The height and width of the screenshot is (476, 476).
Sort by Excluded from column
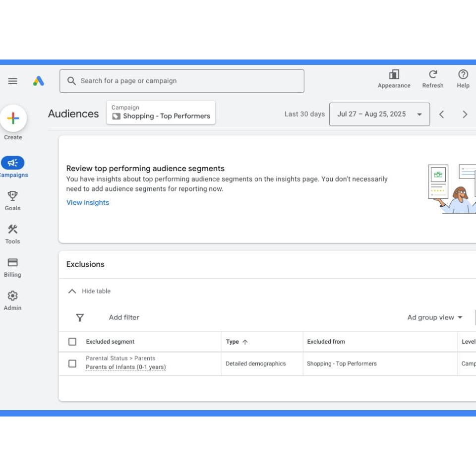tap(326, 342)
